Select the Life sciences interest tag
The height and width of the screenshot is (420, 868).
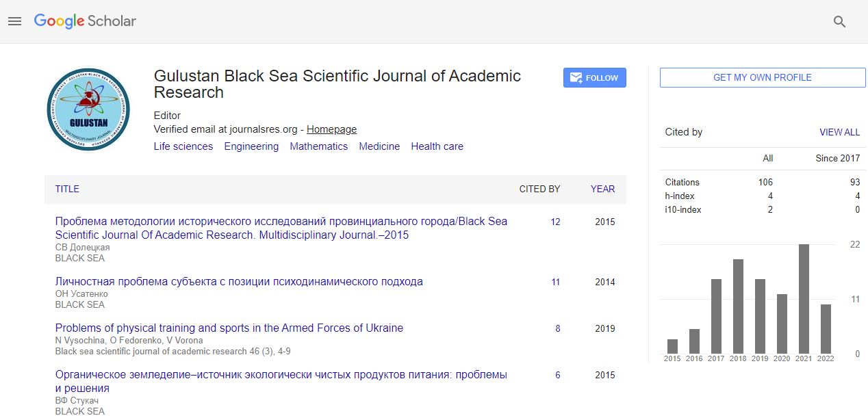click(183, 146)
